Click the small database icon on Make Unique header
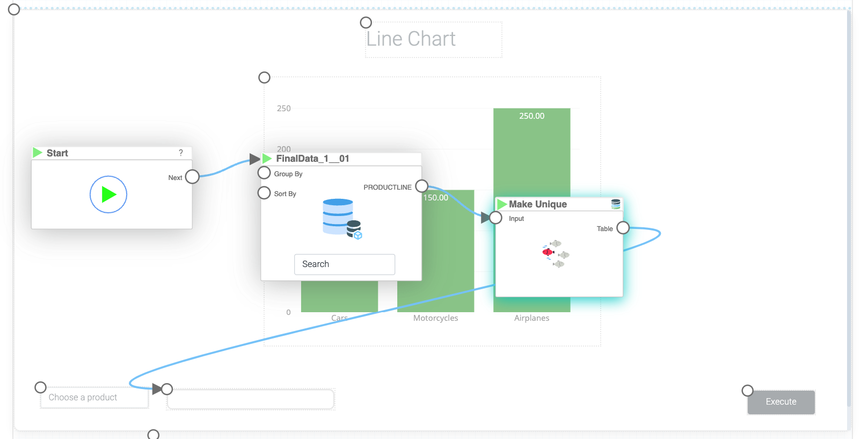This screenshot has height=439, width=868. click(616, 204)
